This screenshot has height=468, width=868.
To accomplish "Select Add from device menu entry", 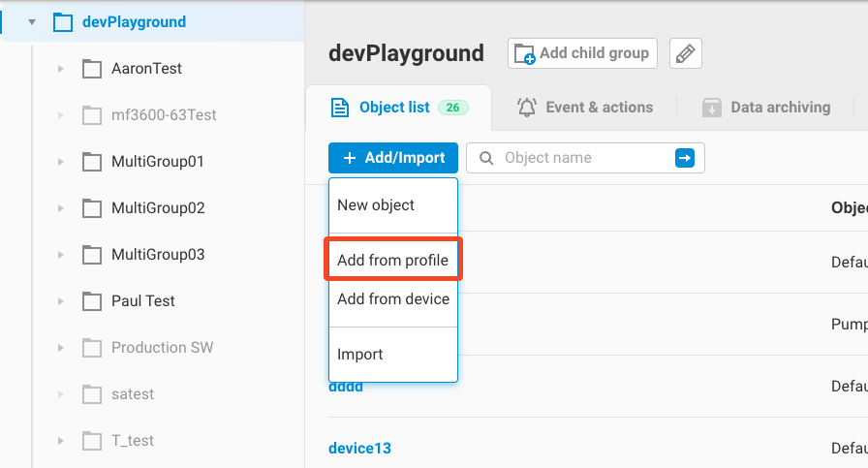I will tap(392, 298).
